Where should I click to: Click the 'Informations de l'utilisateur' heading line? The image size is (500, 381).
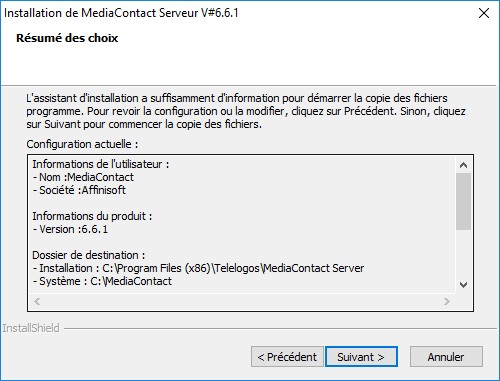click(101, 164)
